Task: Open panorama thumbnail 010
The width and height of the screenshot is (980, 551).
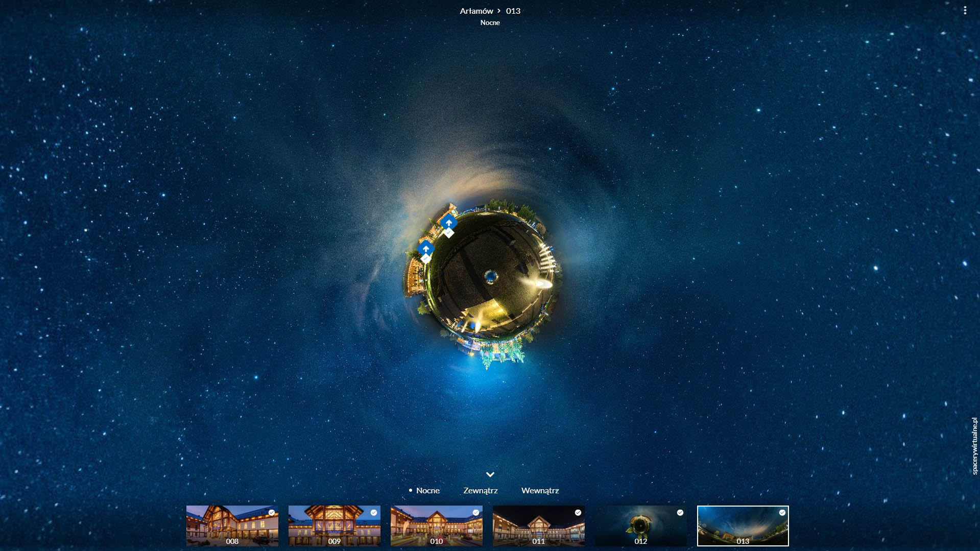Action: (x=436, y=526)
